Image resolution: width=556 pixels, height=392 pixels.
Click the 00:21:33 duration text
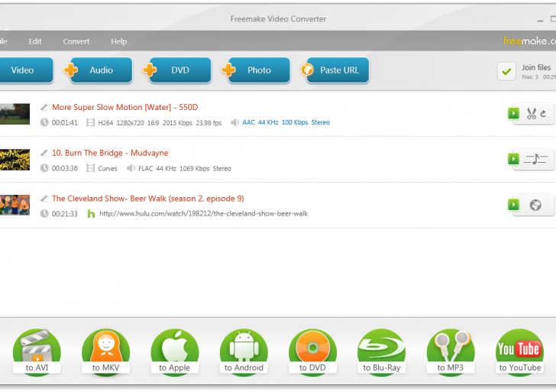(64, 214)
